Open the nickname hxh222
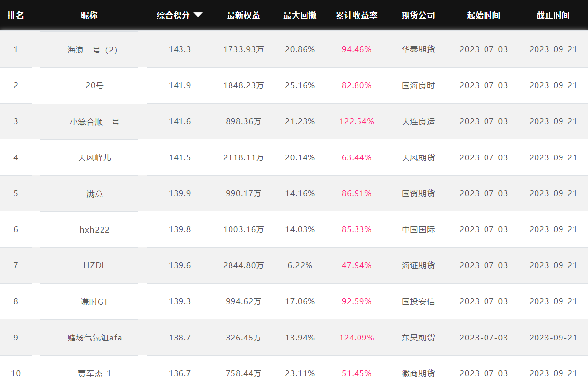Viewport: 588px width, 391px height. click(95, 230)
